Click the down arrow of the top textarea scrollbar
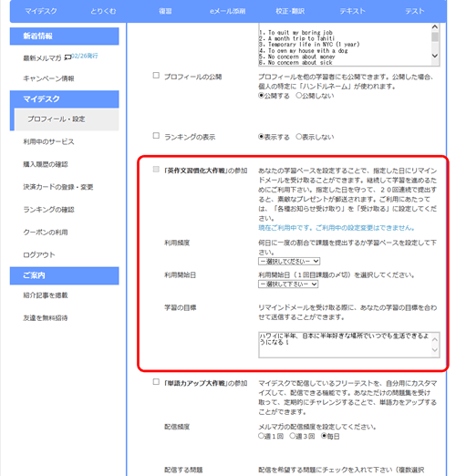This screenshot has width=456, height=476. pyautogui.click(x=435, y=56)
